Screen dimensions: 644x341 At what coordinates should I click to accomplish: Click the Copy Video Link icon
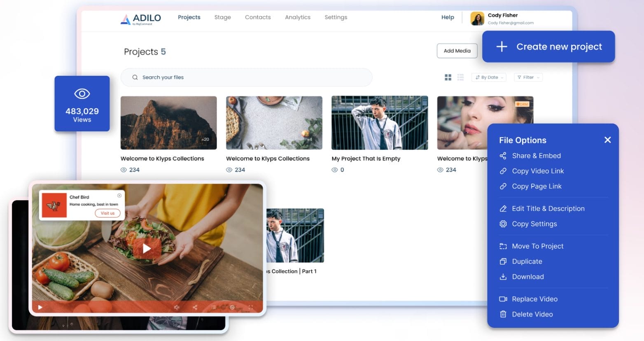pyautogui.click(x=503, y=171)
